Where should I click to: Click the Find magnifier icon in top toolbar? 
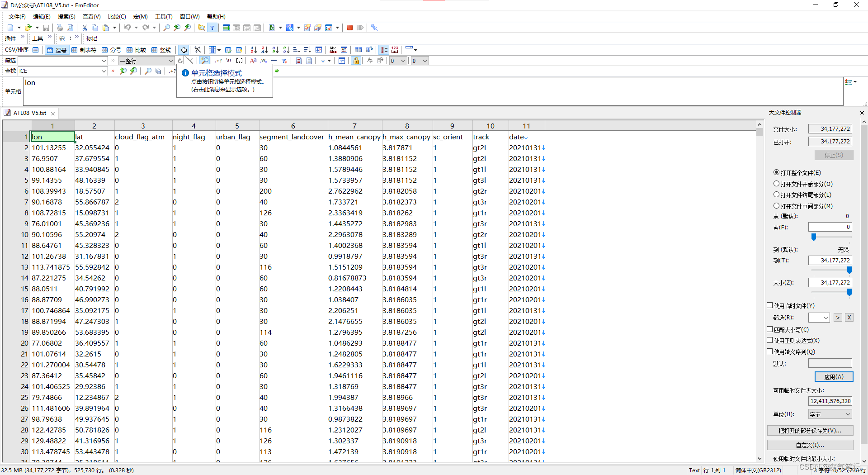(x=167, y=28)
